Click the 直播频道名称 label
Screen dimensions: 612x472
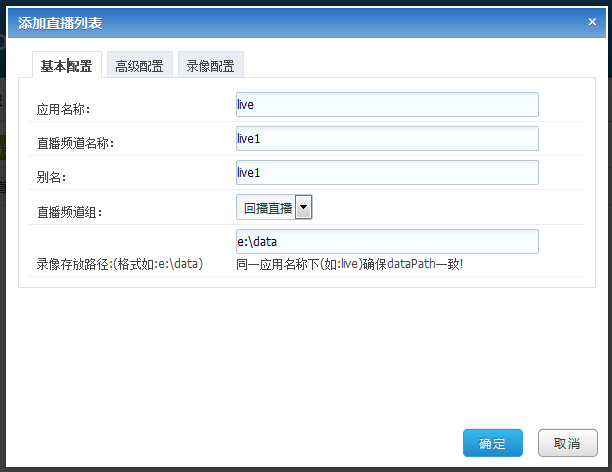(x=75, y=143)
